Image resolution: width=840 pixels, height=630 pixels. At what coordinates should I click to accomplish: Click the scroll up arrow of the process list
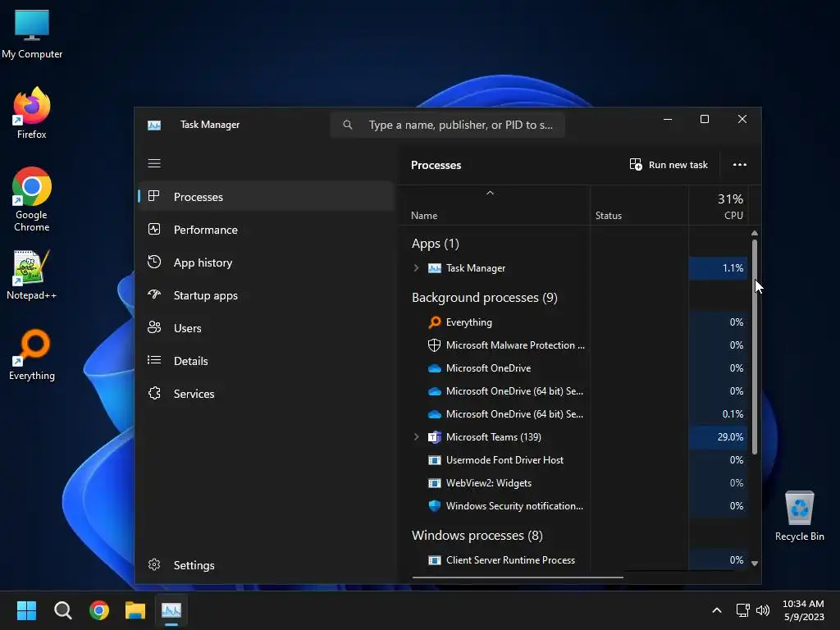coord(755,233)
